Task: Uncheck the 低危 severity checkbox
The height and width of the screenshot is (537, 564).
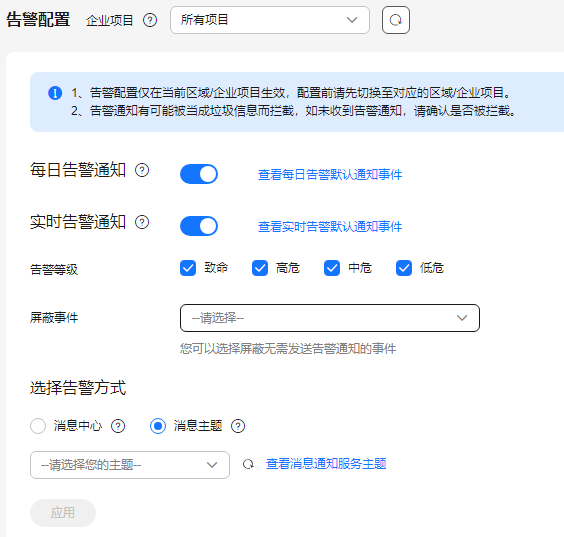Action: click(404, 268)
